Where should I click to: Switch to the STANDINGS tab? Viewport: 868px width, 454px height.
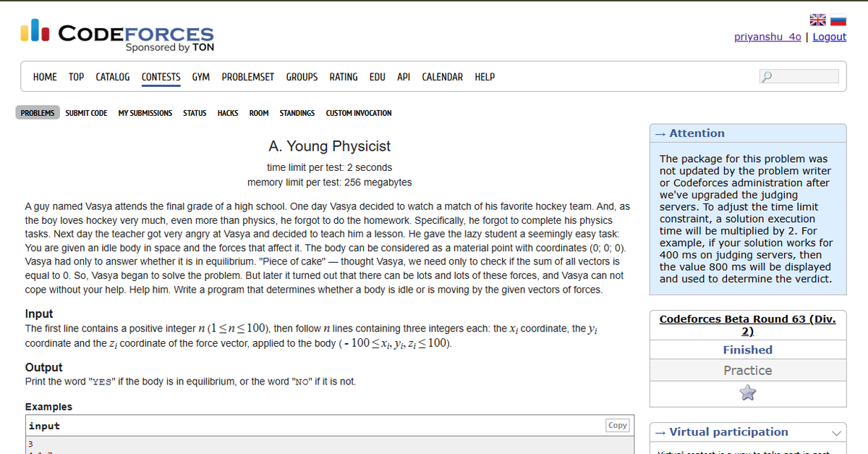coord(297,113)
